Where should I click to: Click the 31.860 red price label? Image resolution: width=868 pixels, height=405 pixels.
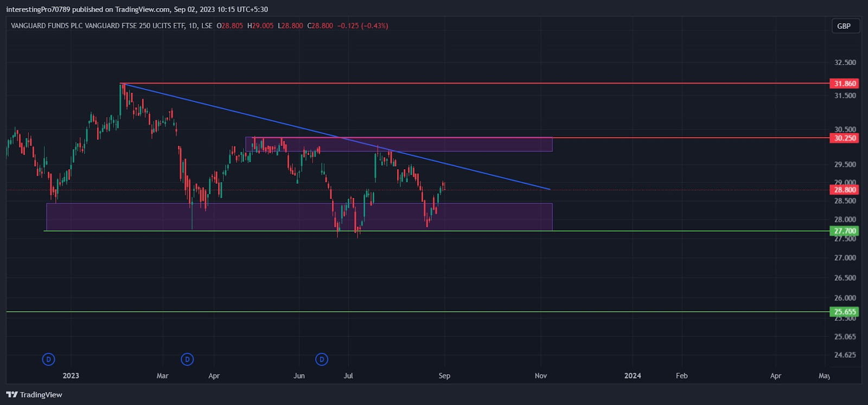point(845,83)
